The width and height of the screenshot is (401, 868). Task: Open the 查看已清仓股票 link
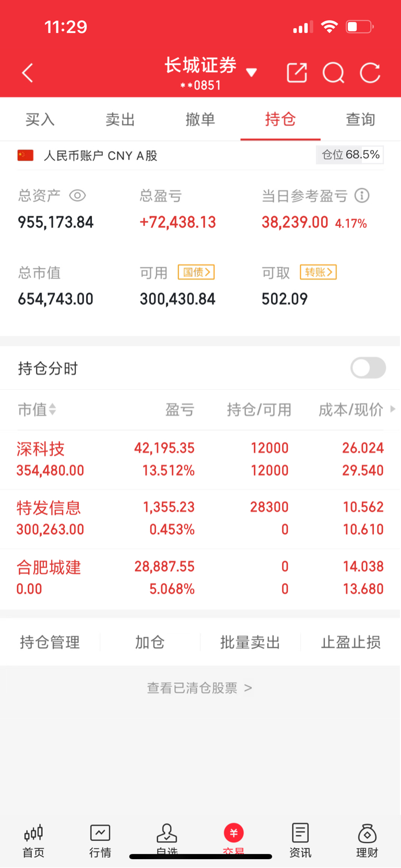click(200, 688)
